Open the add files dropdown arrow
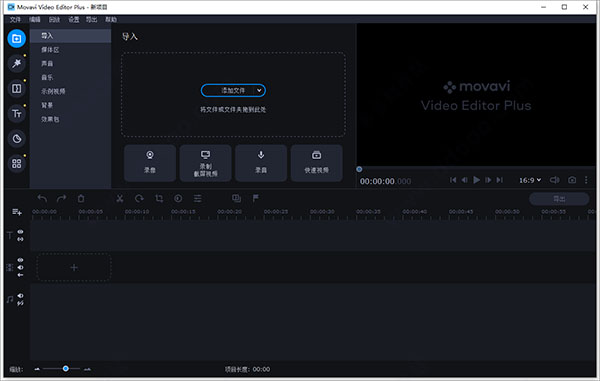Viewport: 600px width, 381px height. tap(259, 91)
